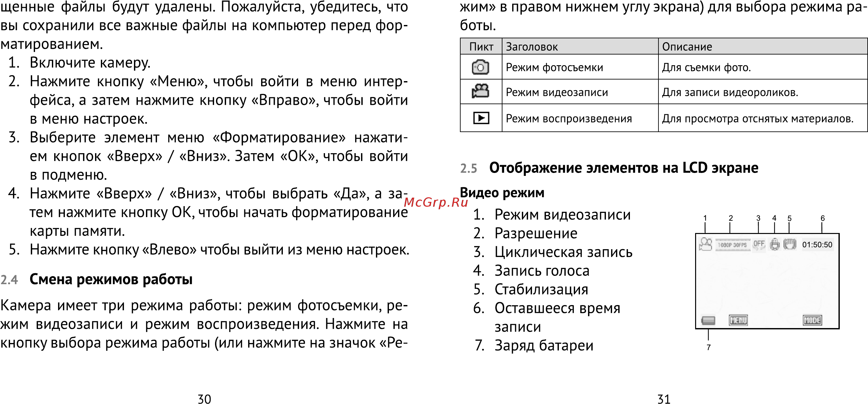Click the MENU button on LCD diagram
868x404 pixels.
click(x=738, y=320)
